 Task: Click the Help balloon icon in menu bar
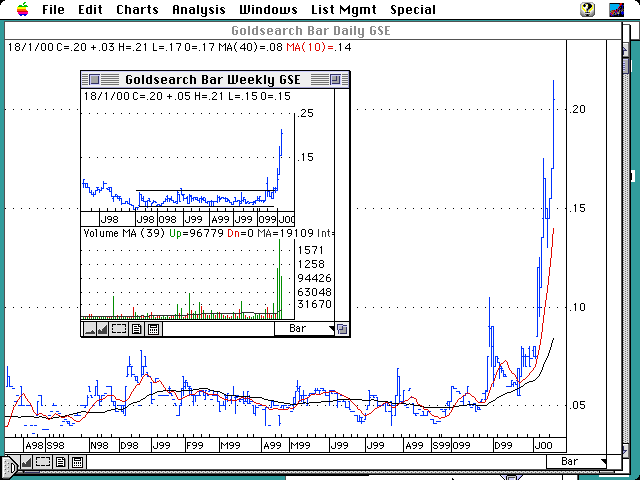587,9
